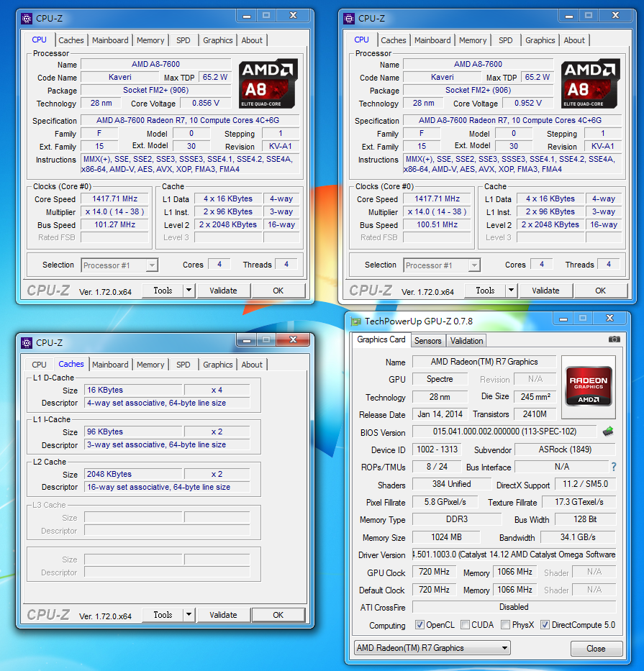Click Tools button in lower-left CPU-Z window

(x=163, y=615)
